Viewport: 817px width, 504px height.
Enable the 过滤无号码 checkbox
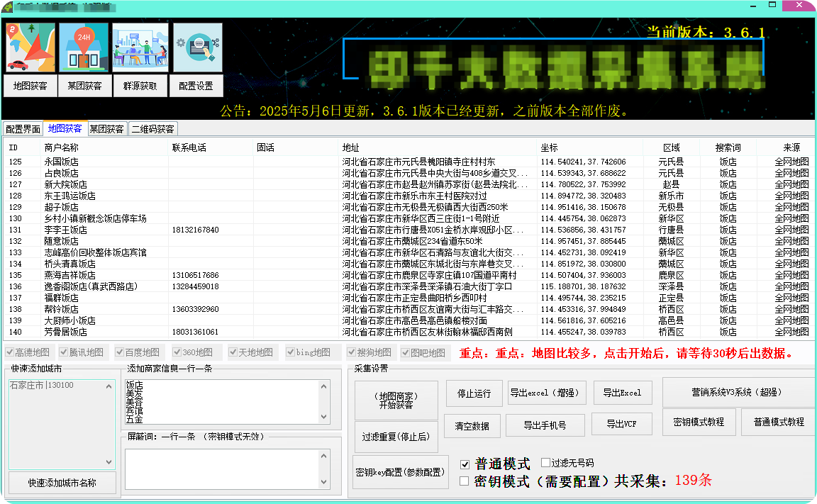[545, 462]
